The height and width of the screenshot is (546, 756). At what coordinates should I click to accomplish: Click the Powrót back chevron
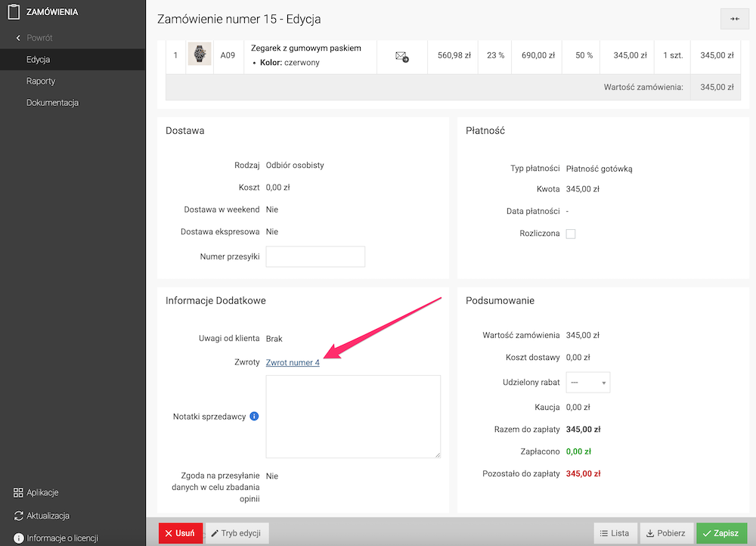pos(18,38)
